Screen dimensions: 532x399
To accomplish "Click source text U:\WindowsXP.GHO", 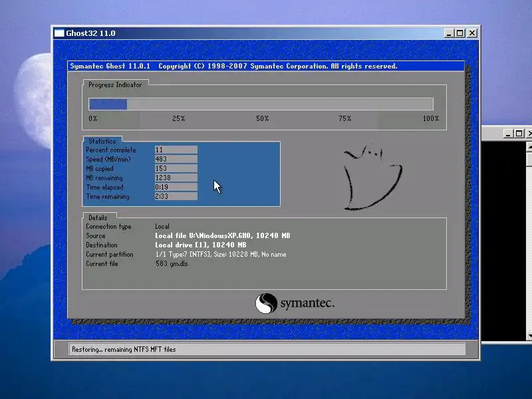I will coord(220,235).
